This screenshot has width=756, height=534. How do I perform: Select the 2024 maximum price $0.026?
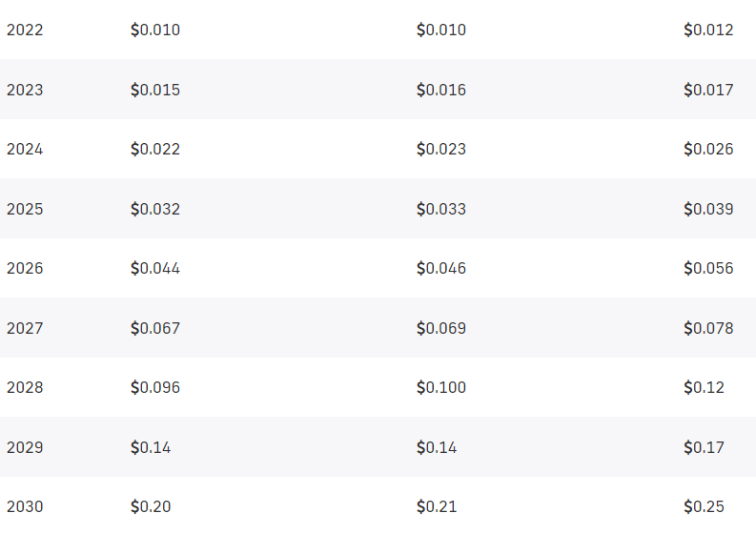point(708,149)
